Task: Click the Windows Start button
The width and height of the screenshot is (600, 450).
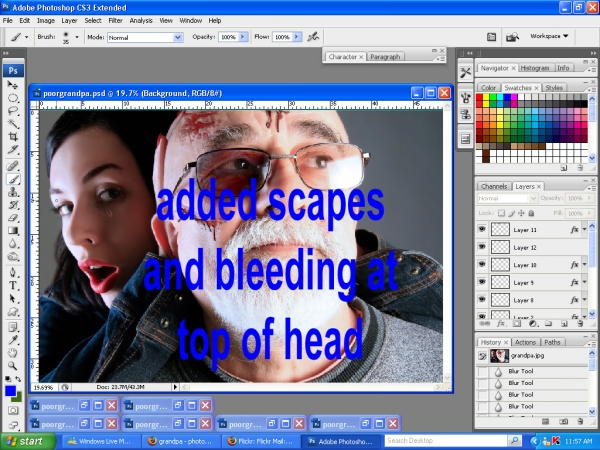Action: [28, 441]
